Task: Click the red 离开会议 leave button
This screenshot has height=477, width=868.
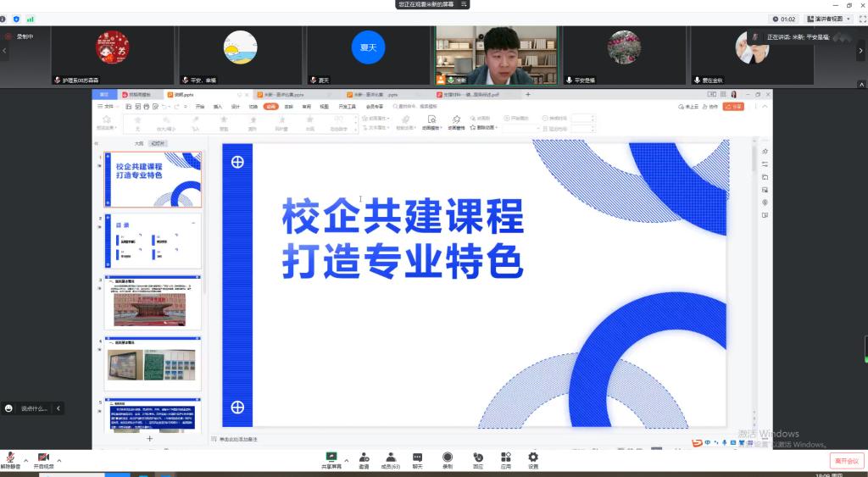Action: click(846, 461)
